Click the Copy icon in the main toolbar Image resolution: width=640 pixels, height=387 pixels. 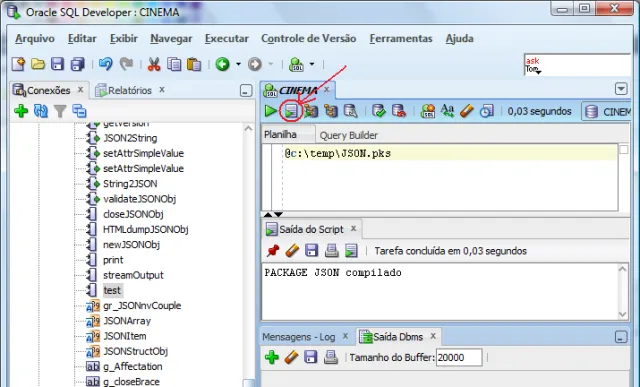[x=174, y=64]
